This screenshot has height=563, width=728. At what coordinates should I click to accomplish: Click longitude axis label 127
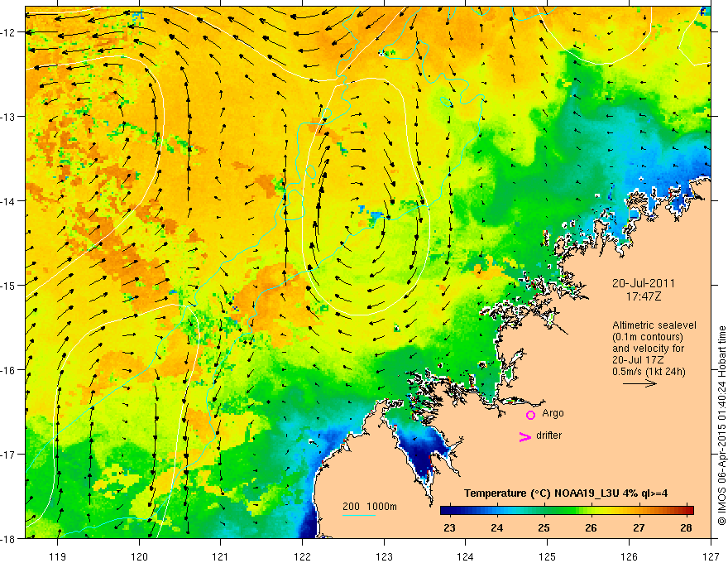(x=711, y=556)
